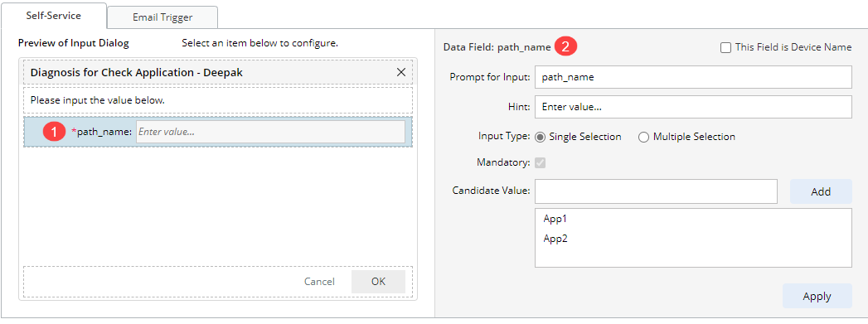Screen dimensions: 868x324
Task: Click the Diagnosis for Check Application title
Action: (x=136, y=72)
